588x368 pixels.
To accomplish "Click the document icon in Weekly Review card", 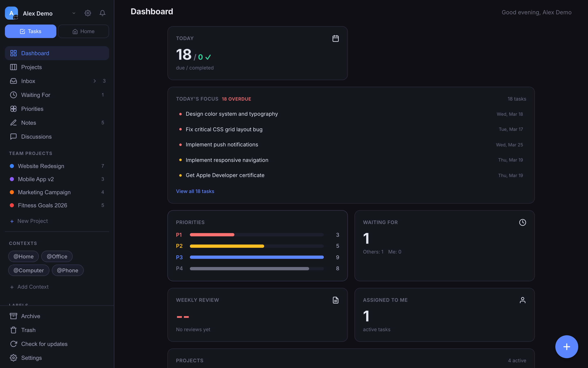I will tap(336, 300).
